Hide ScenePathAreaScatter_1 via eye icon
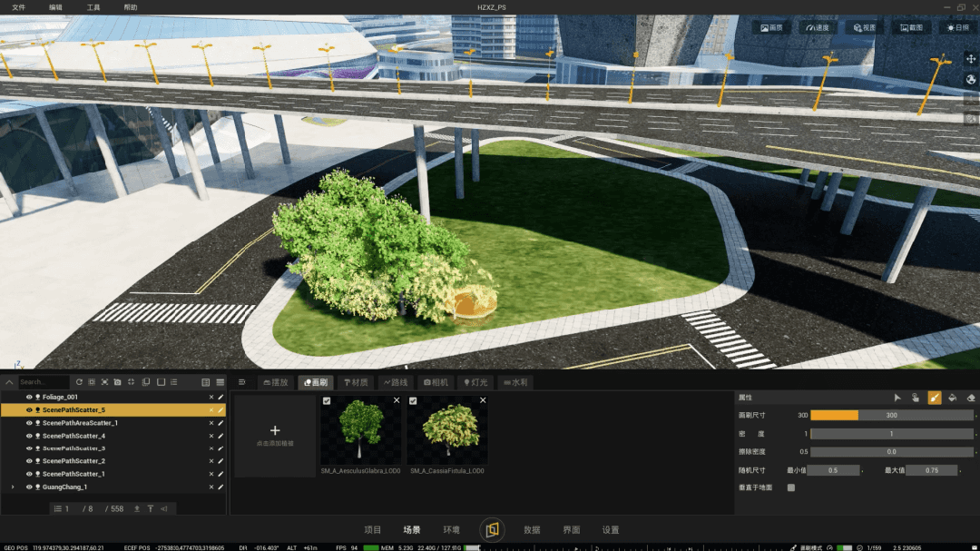 [29, 423]
